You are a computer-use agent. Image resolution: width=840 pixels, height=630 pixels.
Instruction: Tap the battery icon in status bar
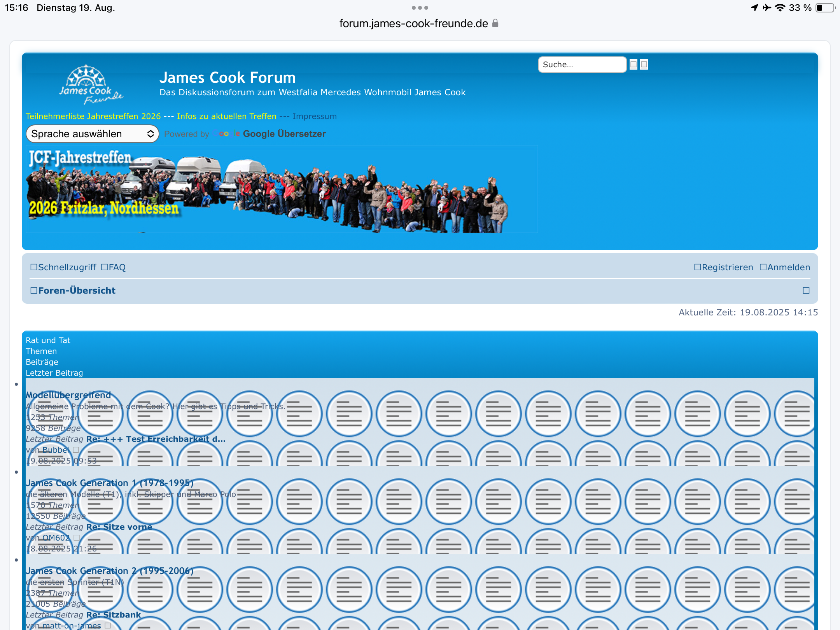(825, 8)
